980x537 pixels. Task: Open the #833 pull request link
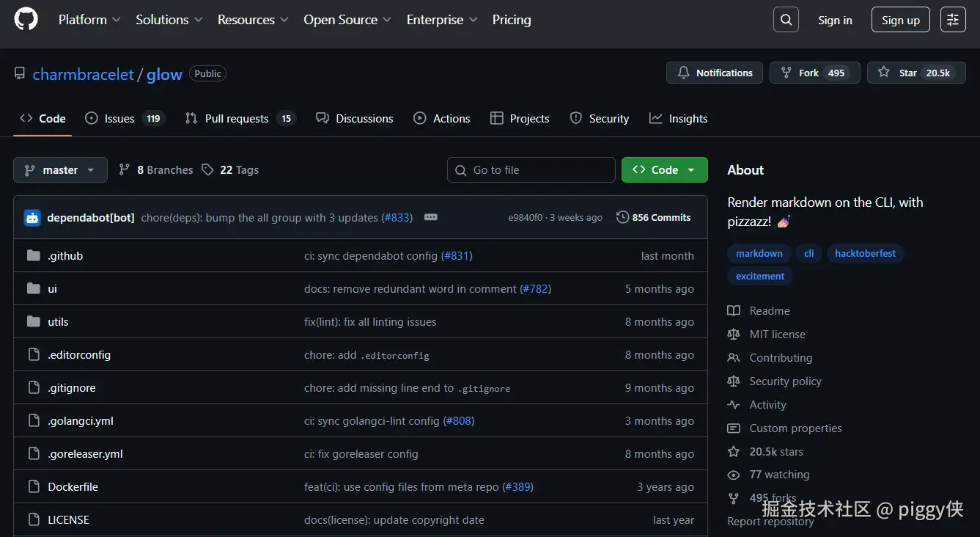click(397, 218)
